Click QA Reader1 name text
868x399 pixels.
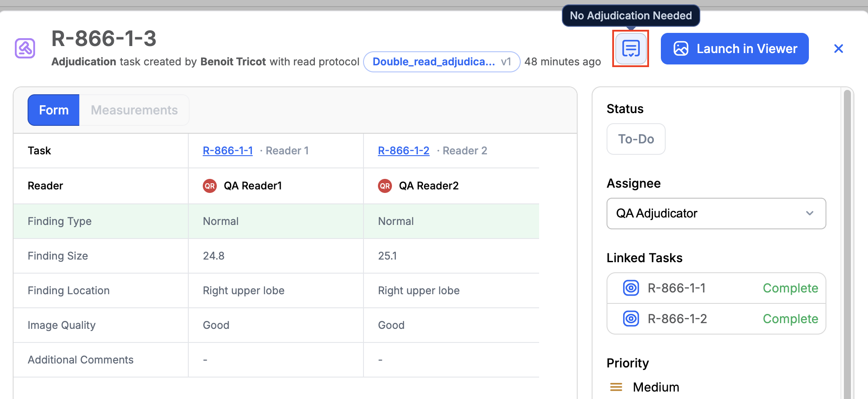pos(253,186)
